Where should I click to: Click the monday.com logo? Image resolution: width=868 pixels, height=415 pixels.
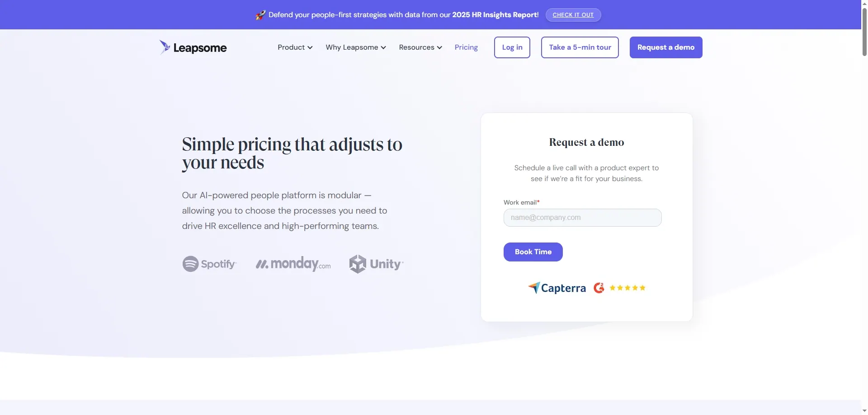tap(293, 264)
